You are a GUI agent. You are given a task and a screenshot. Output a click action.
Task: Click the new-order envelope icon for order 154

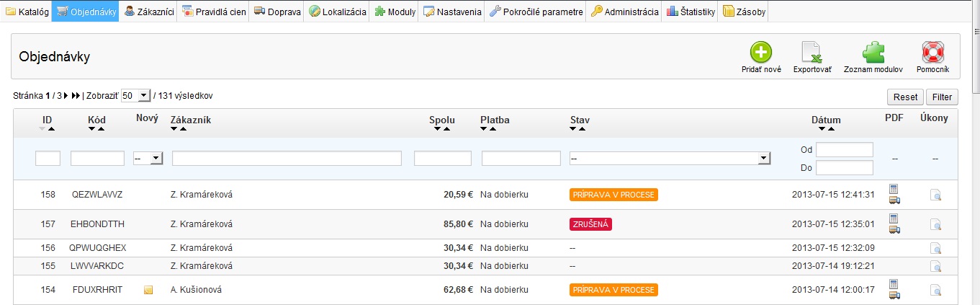[148, 290]
